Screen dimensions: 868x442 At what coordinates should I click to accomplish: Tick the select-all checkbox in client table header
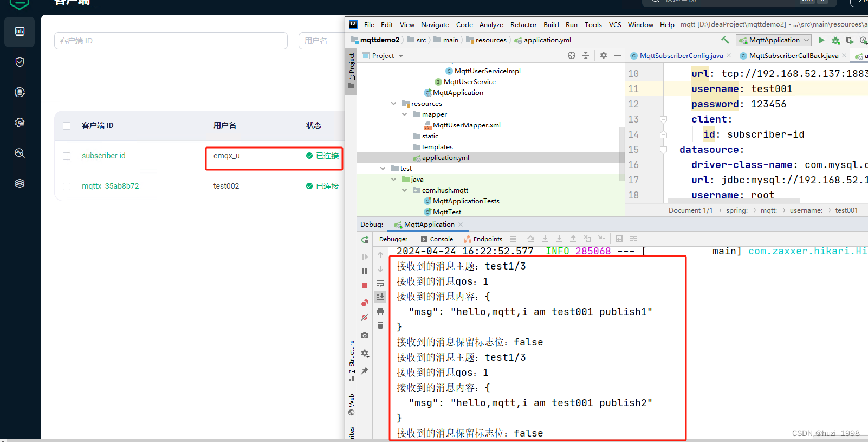pos(67,126)
